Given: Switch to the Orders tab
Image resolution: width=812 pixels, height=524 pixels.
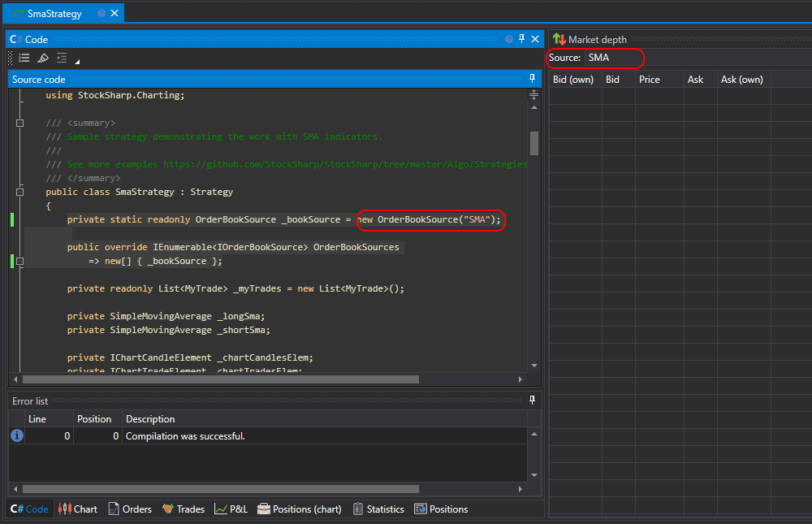Looking at the screenshot, I should tap(129, 509).
